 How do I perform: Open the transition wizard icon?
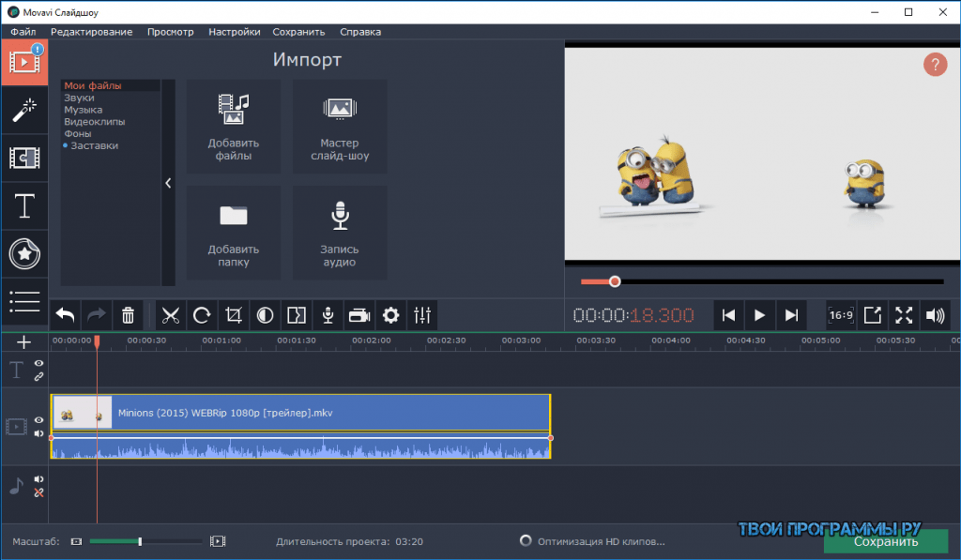click(297, 315)
